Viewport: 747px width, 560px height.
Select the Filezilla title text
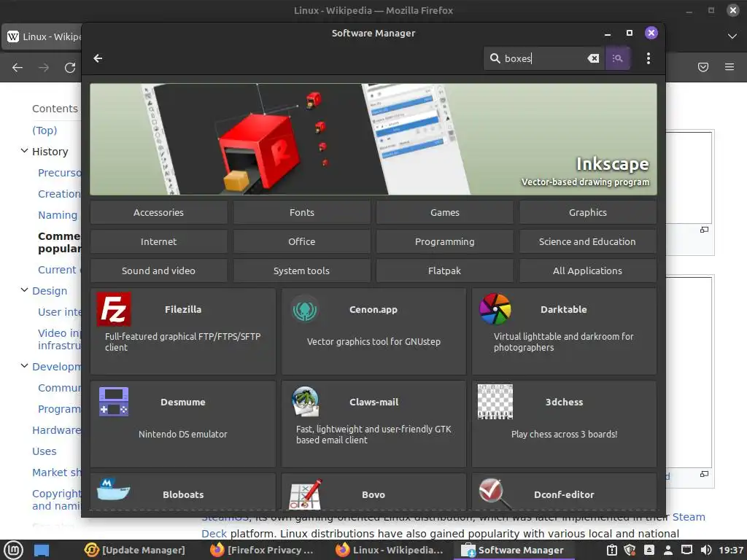[x=183, y=309]
